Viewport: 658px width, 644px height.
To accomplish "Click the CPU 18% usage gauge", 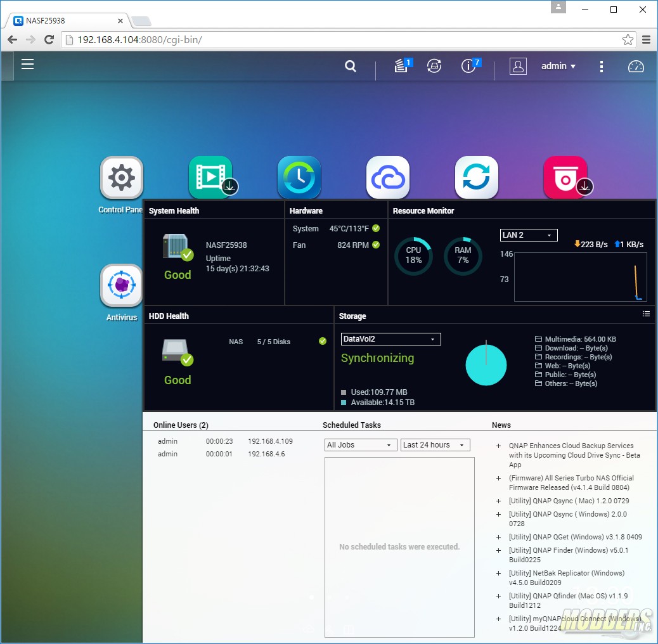I will 413,256.
